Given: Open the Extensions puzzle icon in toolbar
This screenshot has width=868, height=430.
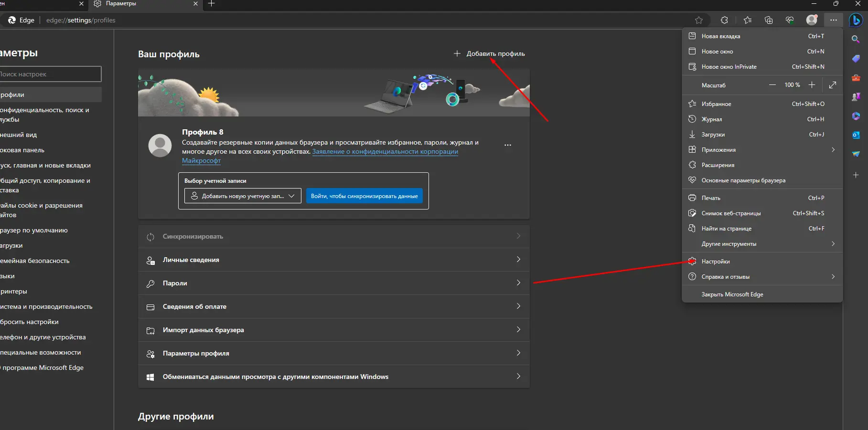Looking at the screenshot, I should click(x=725, y=20).
